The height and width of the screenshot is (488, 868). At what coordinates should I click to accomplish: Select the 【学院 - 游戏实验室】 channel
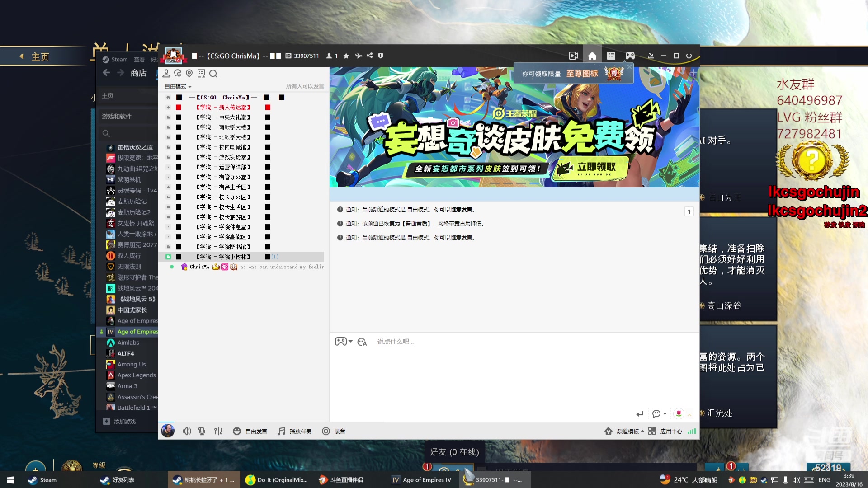(223, 157)
